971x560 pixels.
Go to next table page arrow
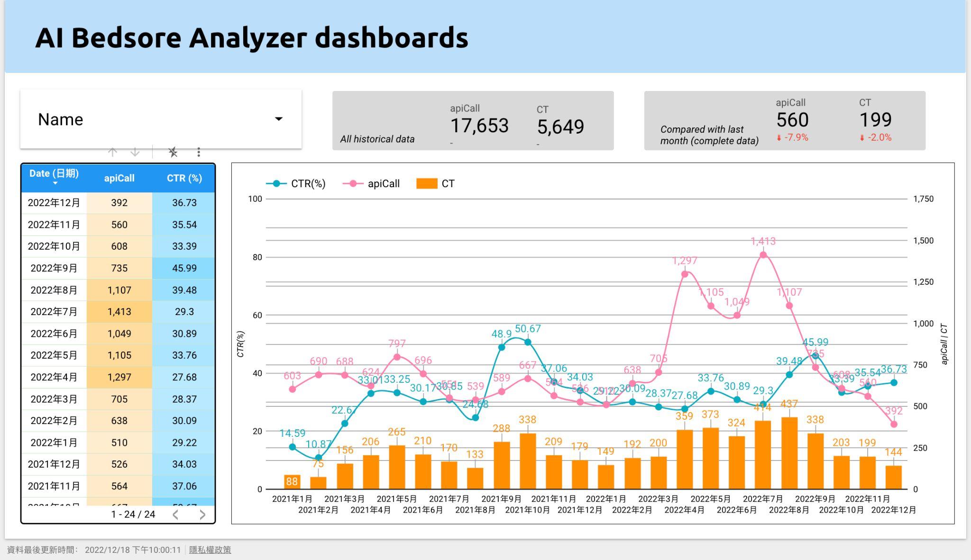202,515
